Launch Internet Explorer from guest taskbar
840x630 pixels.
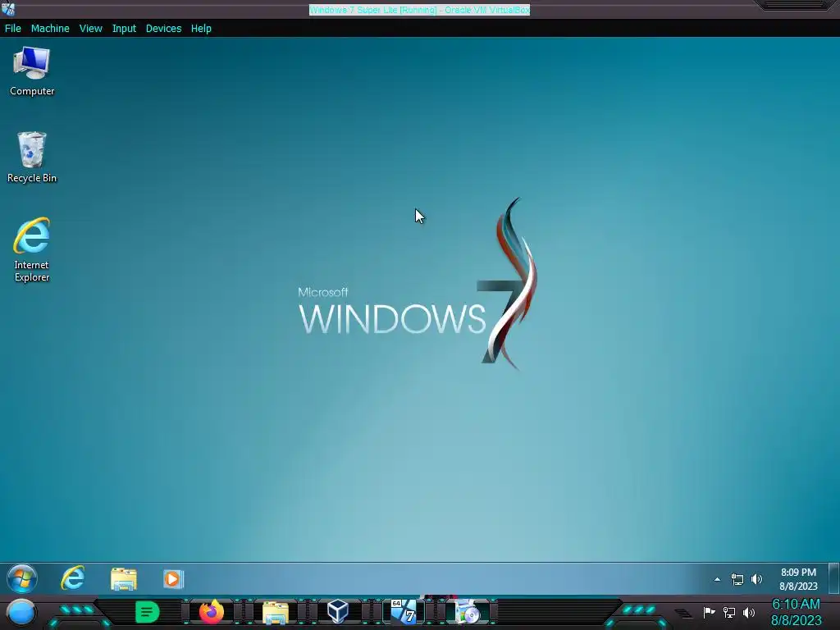tap(73, 578)
